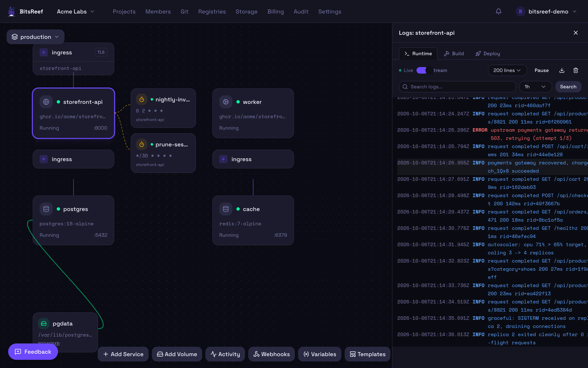
Task: Open the Templates toolbar button
Action: 367,354
